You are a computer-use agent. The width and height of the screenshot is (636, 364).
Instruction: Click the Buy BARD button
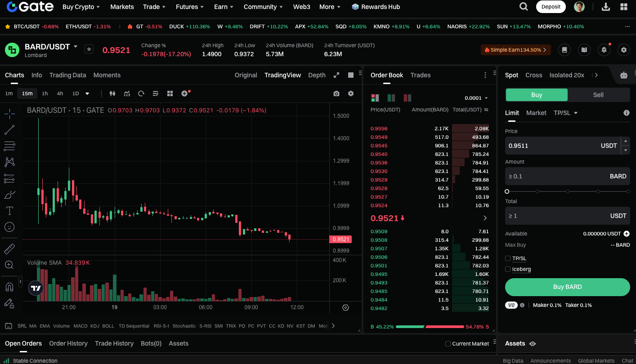pos(567,287)
